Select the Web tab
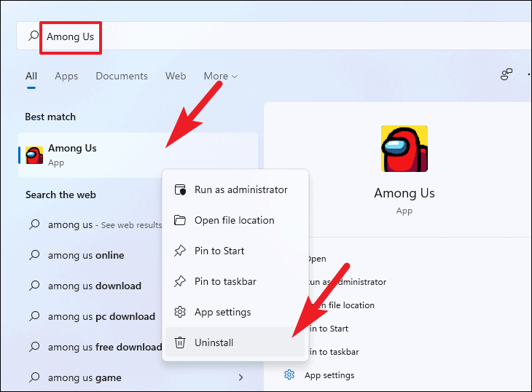The image size is (532, 392). (176, 76)
